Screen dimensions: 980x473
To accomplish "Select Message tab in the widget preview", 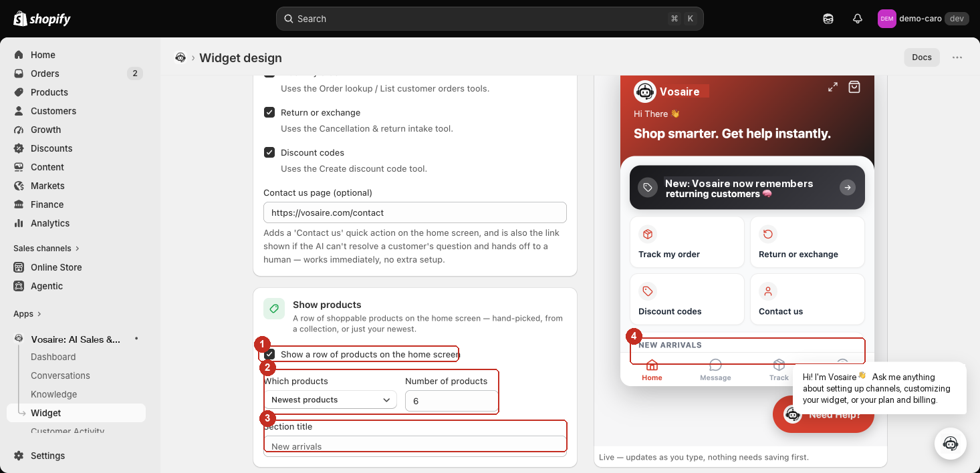I will (715, 370).
